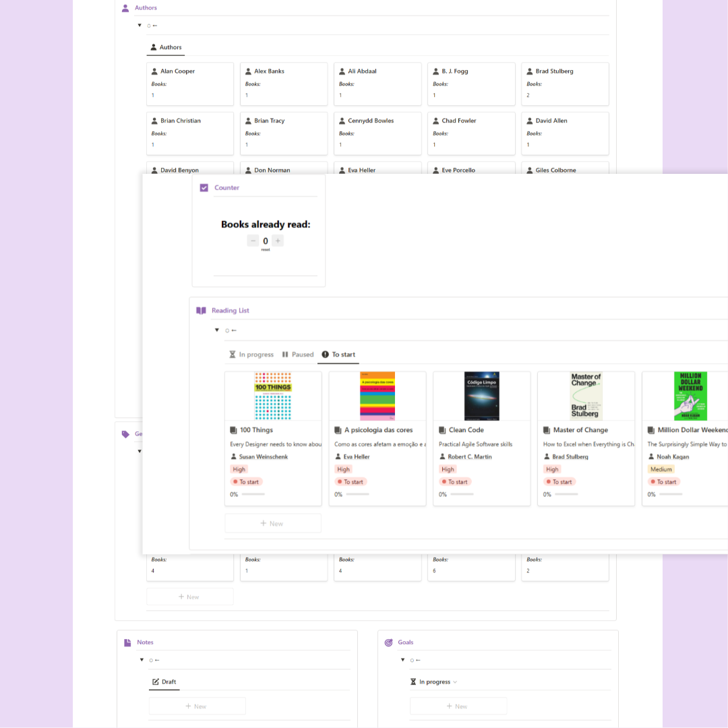728x728 pixels.
Task: Collapse the Authors section toggle triangle
Action: coord(140,26)
